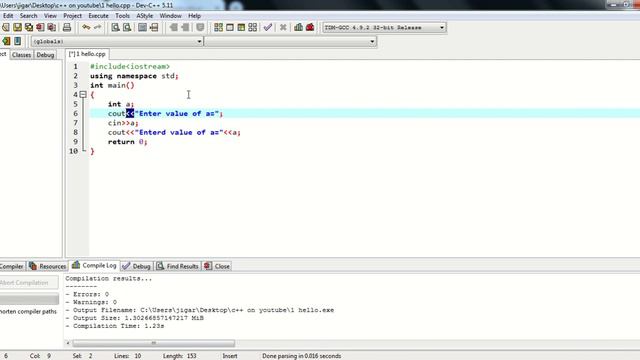
Task: Open the Tools menu
Action: [x=122, y=16]
